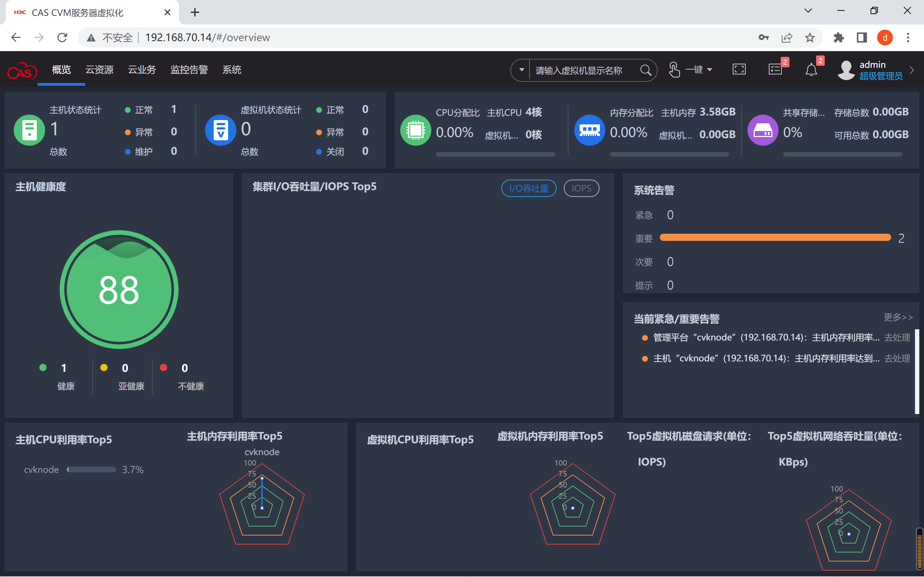Open the 云资源 menu
This screenshot has width=924, height=577.
[99, 70]
